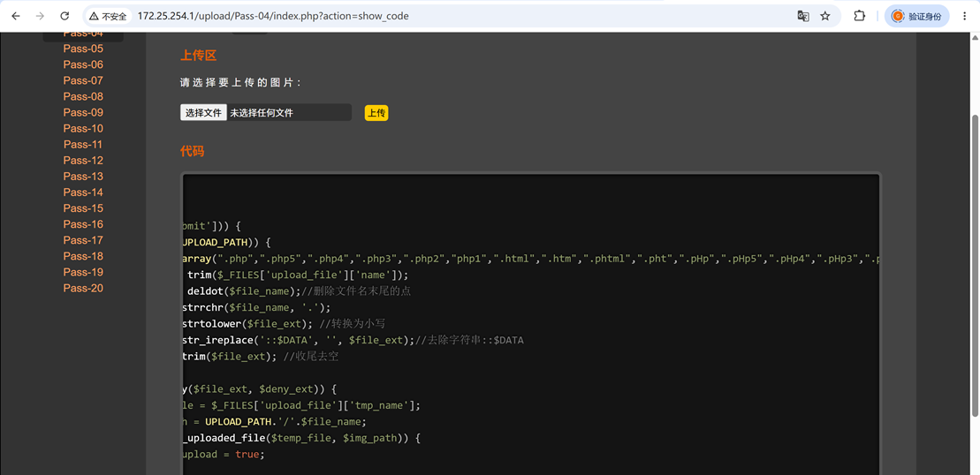Go back with the browser back arrow
Viewport: 980px width, 475px height.
(16, 16)
